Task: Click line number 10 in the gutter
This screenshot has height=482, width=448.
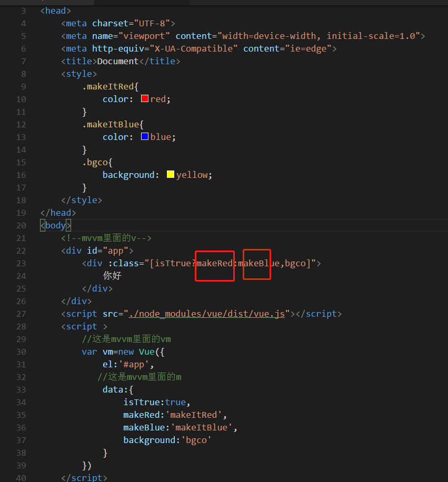Action: pyautogui.click(x=21, y=99)
